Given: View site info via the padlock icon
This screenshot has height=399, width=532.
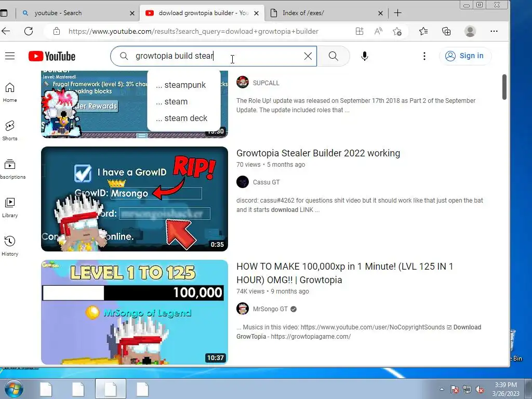Looking at the screenshot, I should coord(57,31).
